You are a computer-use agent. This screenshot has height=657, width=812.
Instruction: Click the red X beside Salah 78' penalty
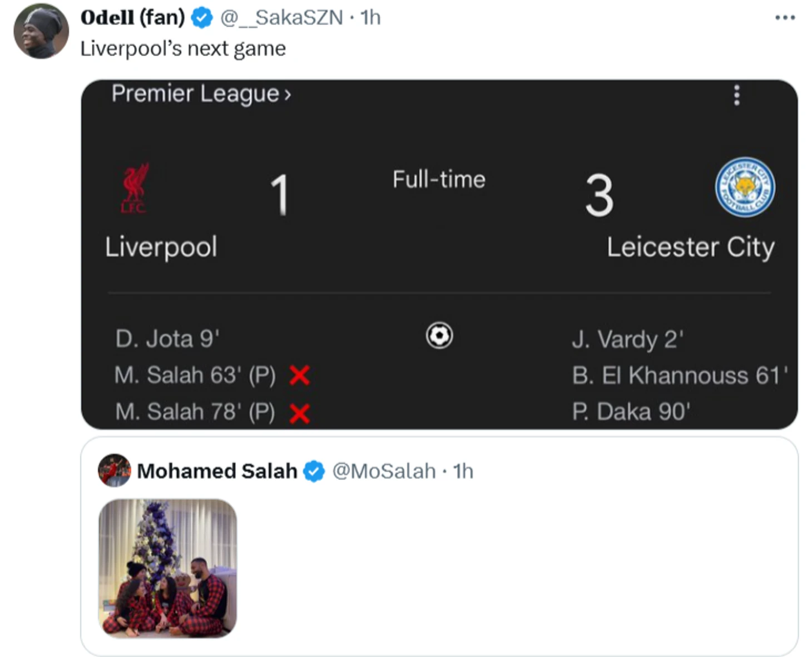tap(299, 413)
